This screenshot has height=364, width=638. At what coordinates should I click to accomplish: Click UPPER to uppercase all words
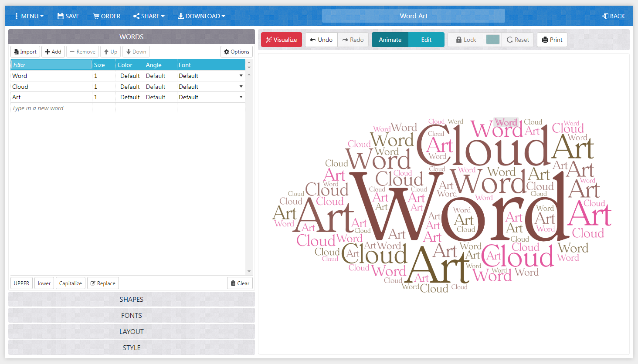pos(21,283)
